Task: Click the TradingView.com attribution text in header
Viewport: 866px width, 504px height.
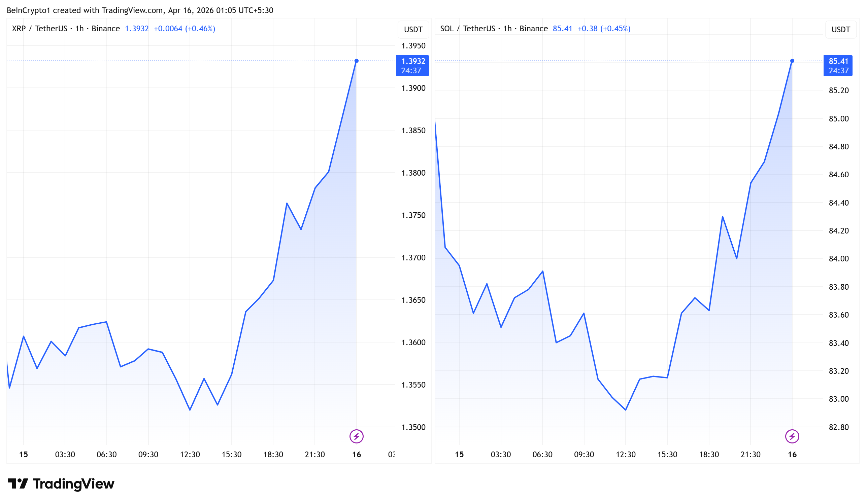Action: click(x=132, y=10)
